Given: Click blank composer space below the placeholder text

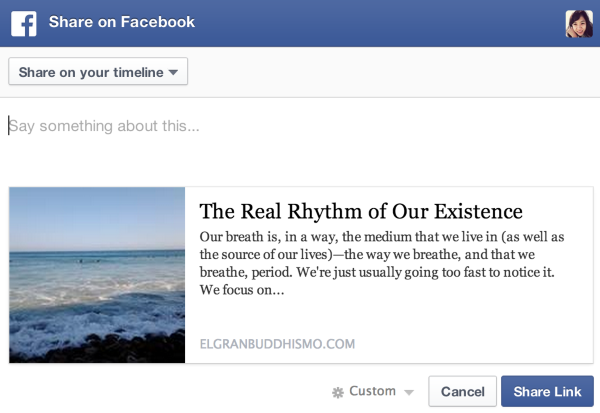Looking at the screenshot, I should (300, 160).
